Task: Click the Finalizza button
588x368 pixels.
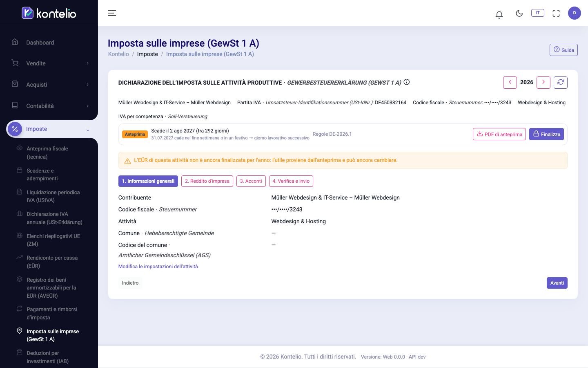Action: [x=546, y=134]
